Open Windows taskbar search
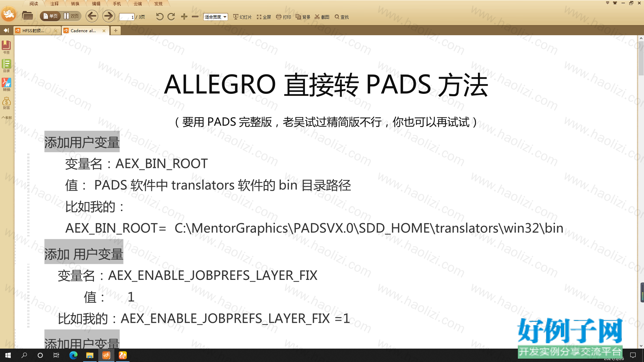The height and width of the screenshot is (362, 644). (x=24, y=355)
